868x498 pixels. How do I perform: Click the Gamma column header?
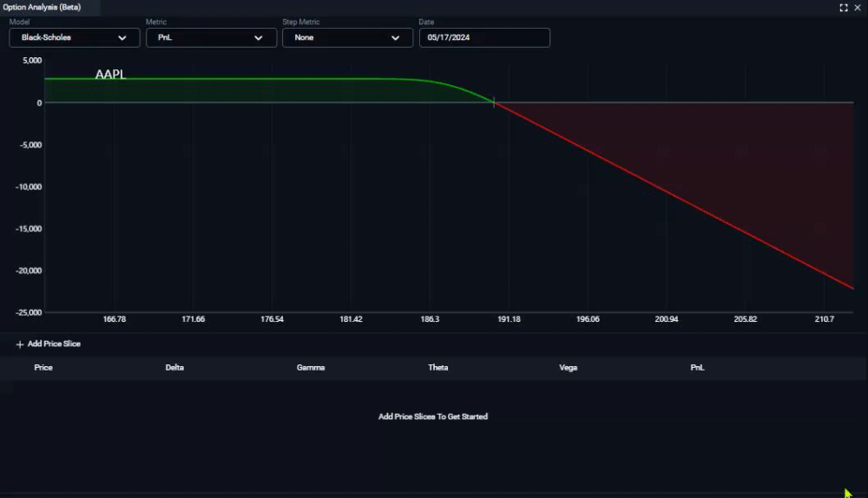tap(311, 367)
